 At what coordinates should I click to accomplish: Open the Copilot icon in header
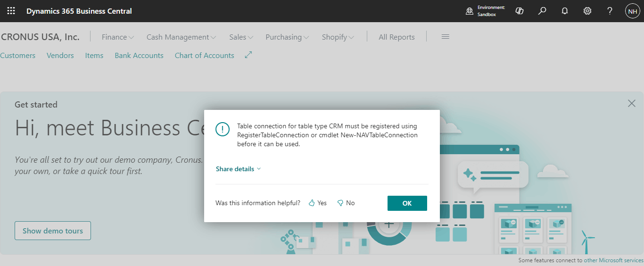tap(520, 11)
